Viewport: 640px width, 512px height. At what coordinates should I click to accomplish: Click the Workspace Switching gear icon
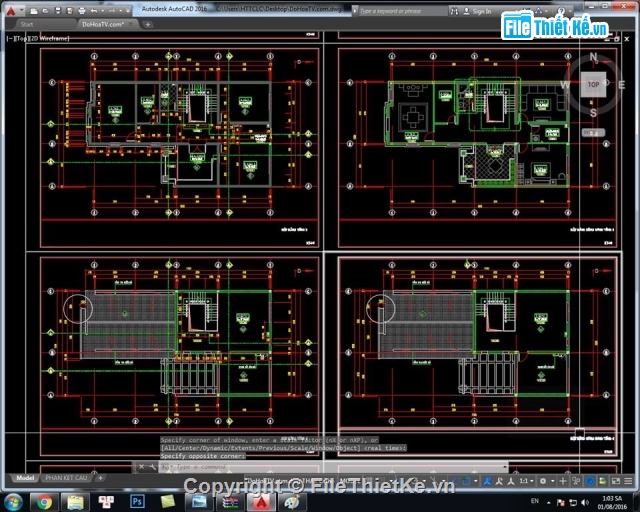click(543, 481)
